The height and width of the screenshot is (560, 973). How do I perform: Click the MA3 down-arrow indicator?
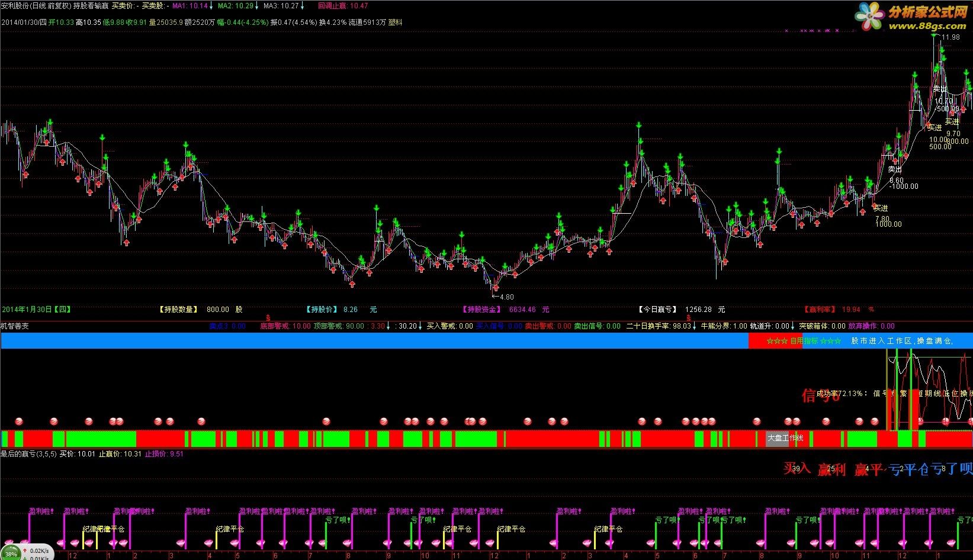tap(303, 6)
